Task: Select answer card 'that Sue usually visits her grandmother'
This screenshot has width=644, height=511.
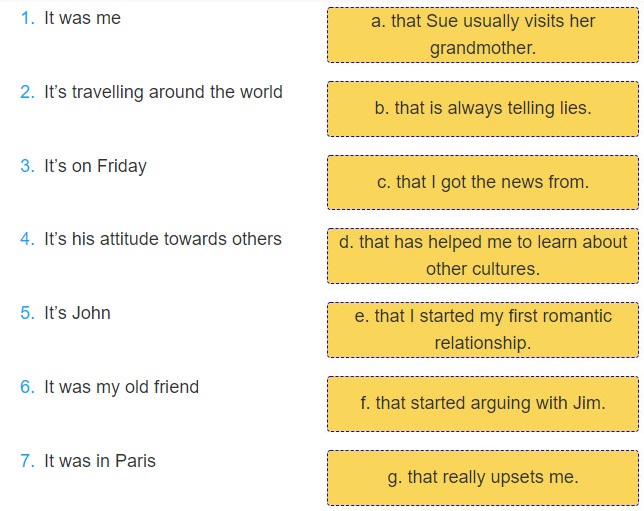Action: click(483, 35)
